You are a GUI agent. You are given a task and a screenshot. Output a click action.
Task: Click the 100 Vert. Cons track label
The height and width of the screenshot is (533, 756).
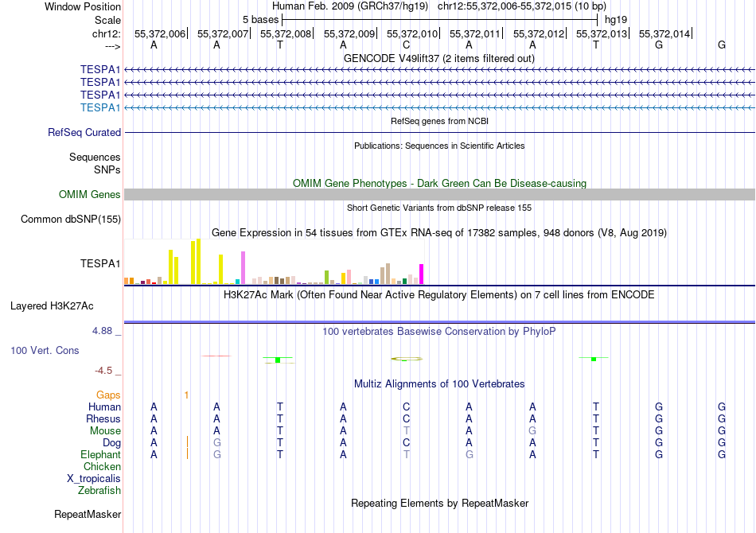[45, 350]
